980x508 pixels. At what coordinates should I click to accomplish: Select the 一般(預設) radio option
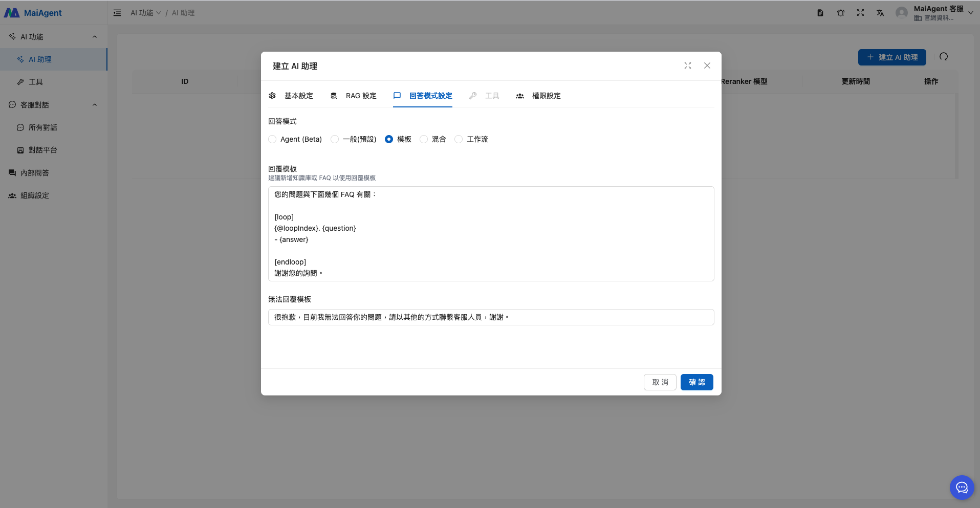tap(335, 139)
